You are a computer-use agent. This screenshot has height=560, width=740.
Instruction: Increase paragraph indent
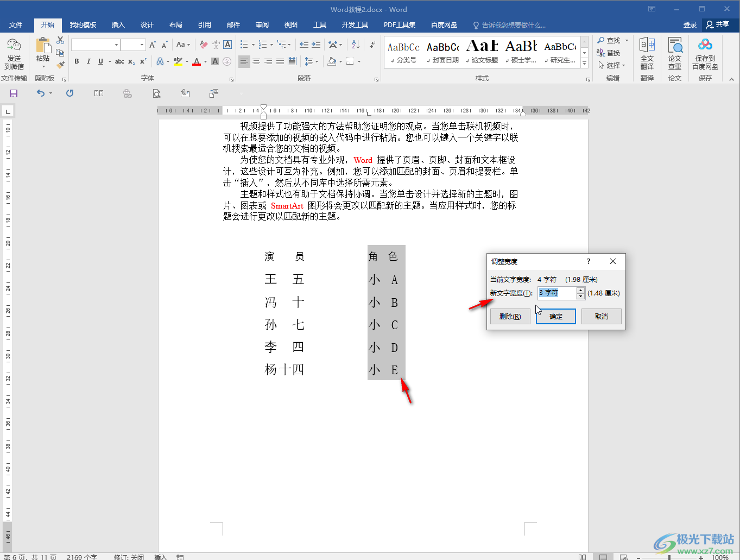click(316, 45)
